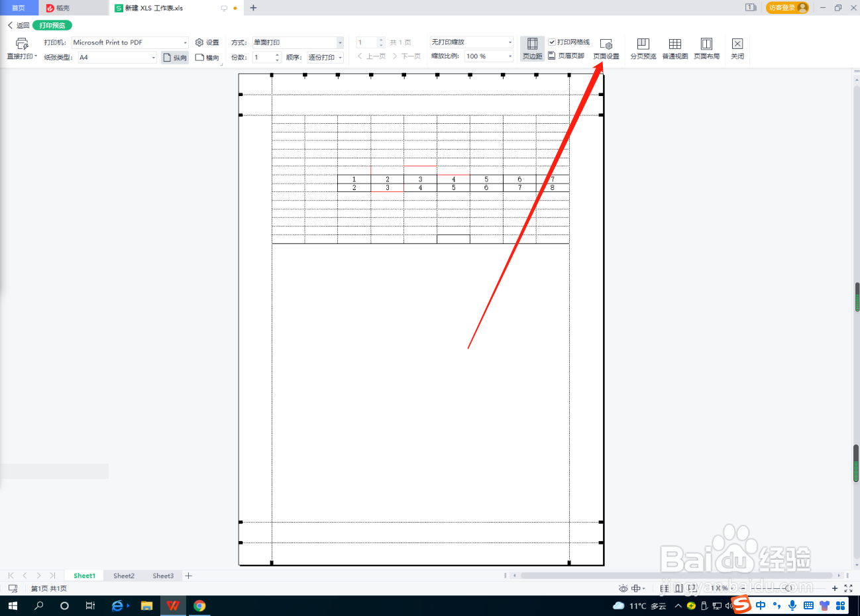
Task: Add a new sheet with the plus
Action: click(189, 576)
